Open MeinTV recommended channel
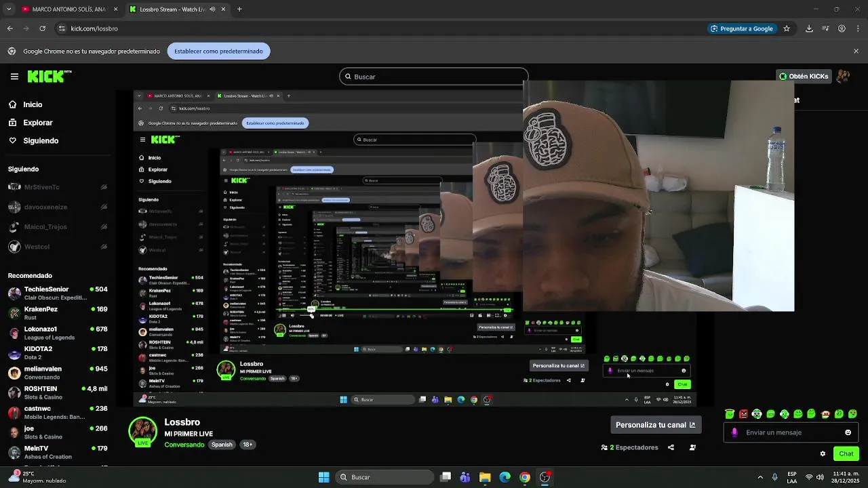The image size is (868, 488). coord(58,452)
